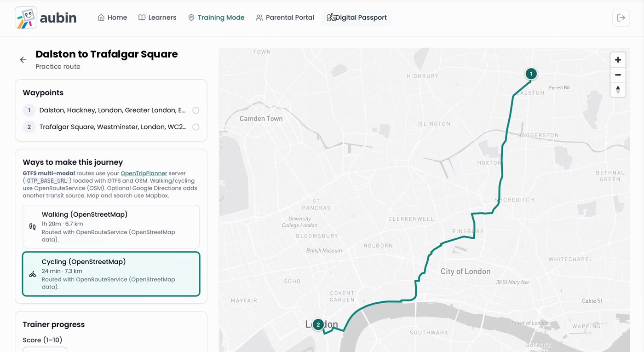
Task: Click the Parental Portal people icon
Action: (259, 17)
